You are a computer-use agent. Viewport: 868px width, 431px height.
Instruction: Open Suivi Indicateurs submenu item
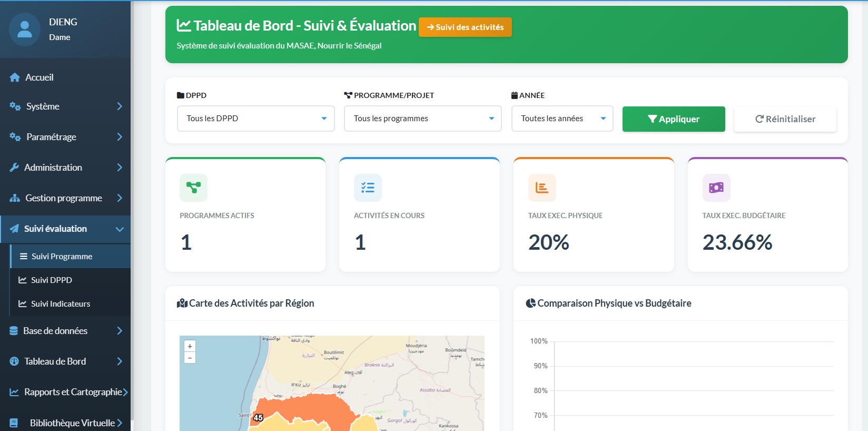60,303
